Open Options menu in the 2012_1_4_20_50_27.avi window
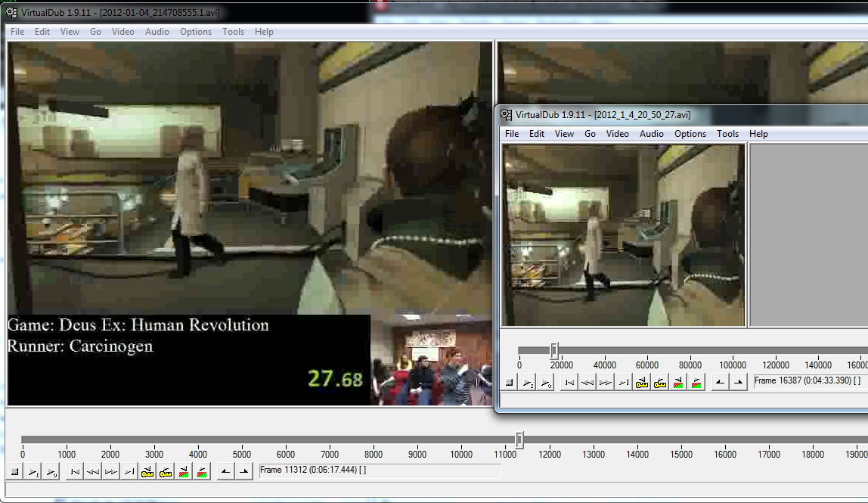Image resolution: width=868 pixels, height=503 pixels. [x=690, y=134]
